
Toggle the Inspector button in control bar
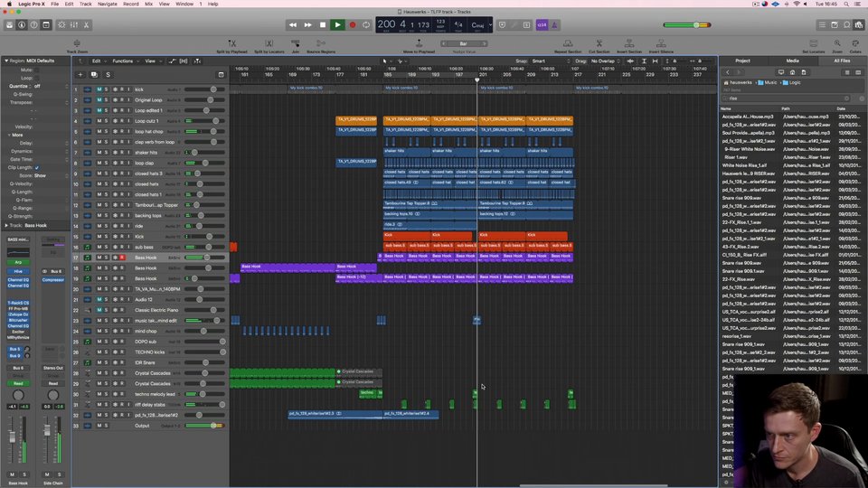(22, 25)
